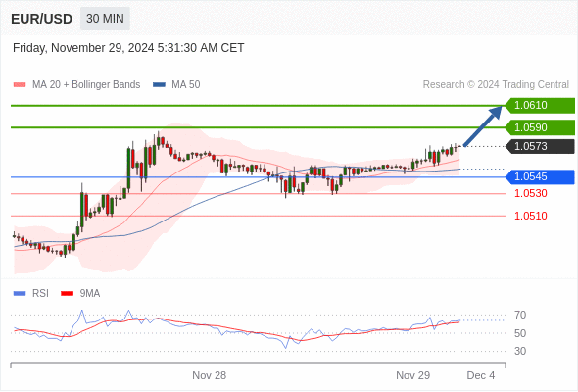Select the 1.0545 blue pivot tag
Image resolution: width=578 pixels, height=392 pixels.
click(540, 177)
